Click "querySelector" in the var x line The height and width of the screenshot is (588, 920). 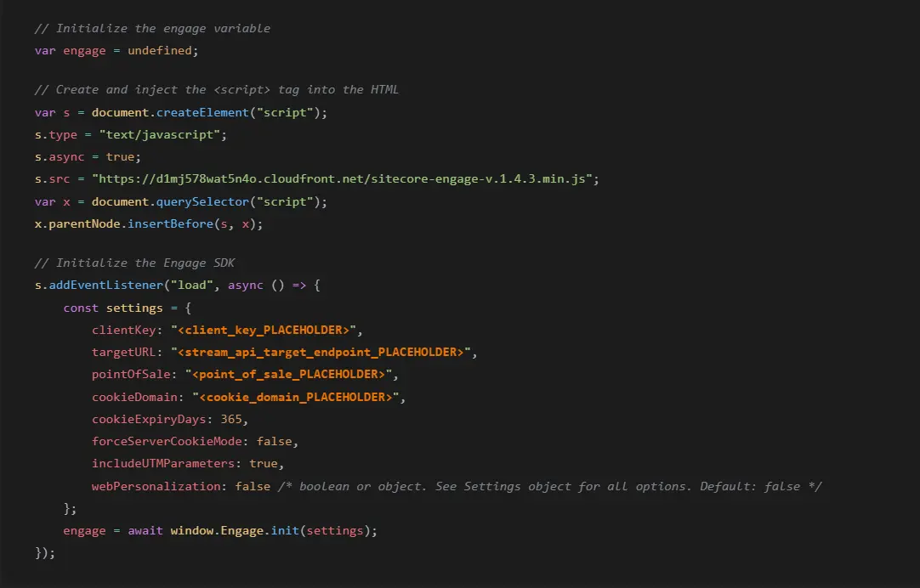tap(202, 201)
